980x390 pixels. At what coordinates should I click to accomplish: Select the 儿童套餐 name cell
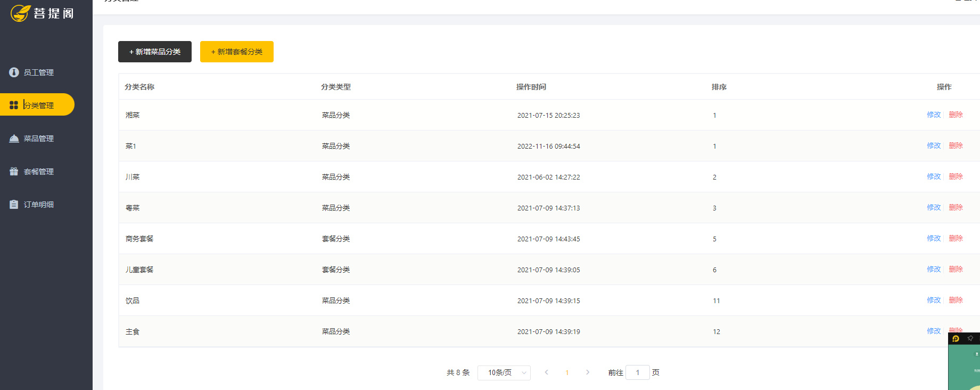tap(139, 270)
